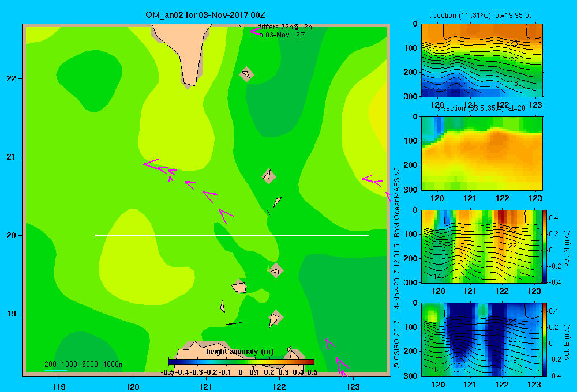Click the 'drifters 72h@12h' label
This screenshot has height=392, width=577.
point(284,27)
